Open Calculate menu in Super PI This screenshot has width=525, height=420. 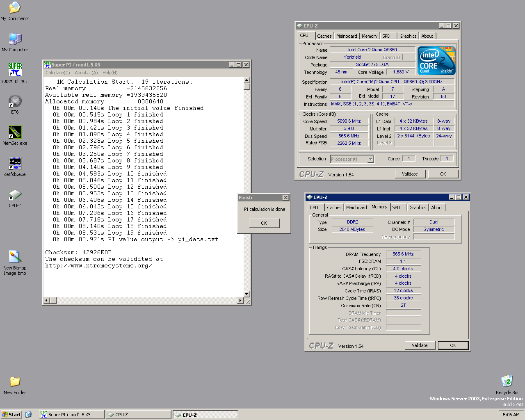pyautogui.click(x=57, y=73)
